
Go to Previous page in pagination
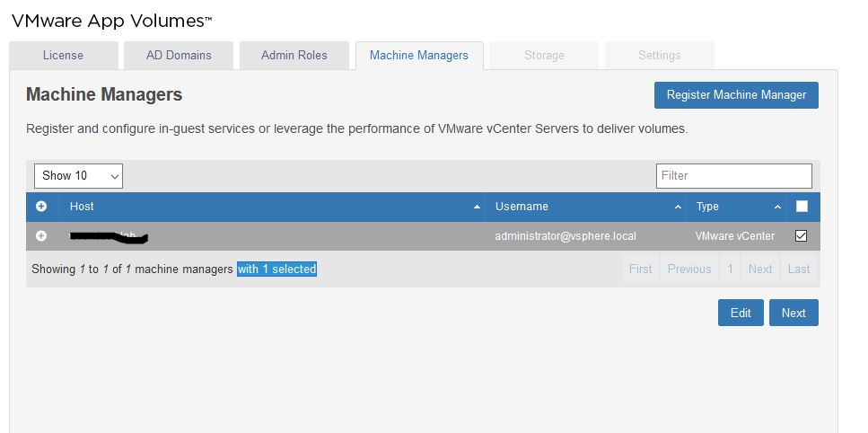689,270
